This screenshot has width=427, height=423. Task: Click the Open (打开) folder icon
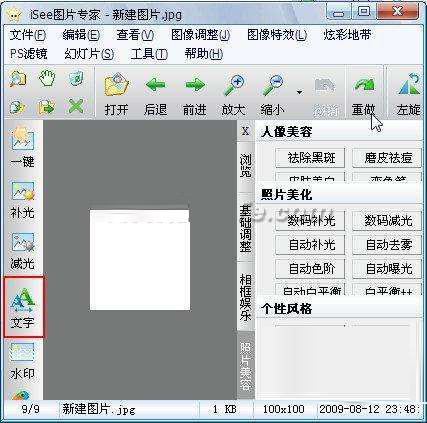coord(116,86)
